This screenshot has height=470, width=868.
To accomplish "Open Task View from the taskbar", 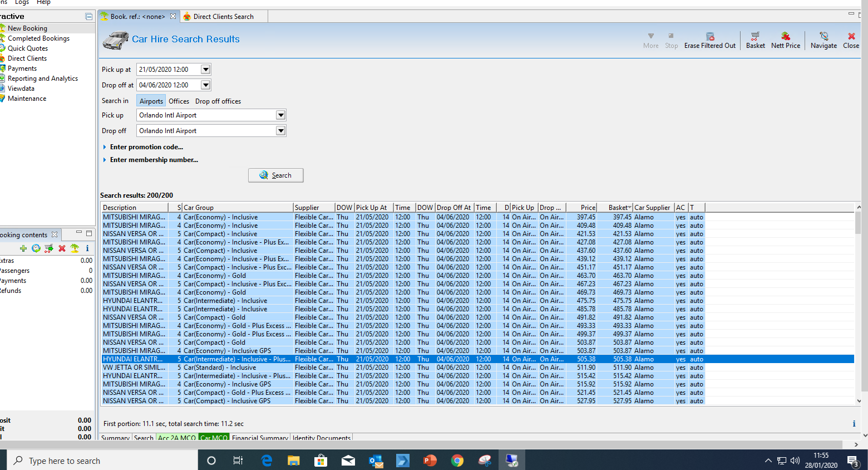I will [238, 461].
